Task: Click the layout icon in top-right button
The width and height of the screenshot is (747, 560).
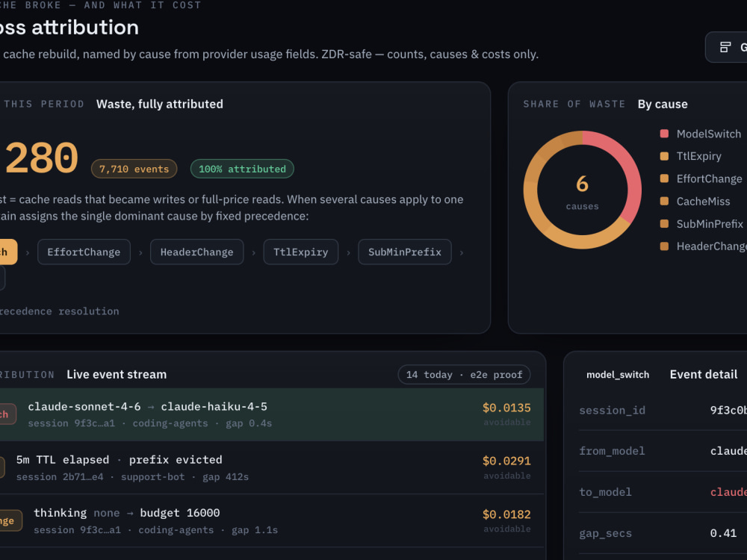Action: pyautogui.click(x=725, y=47)
